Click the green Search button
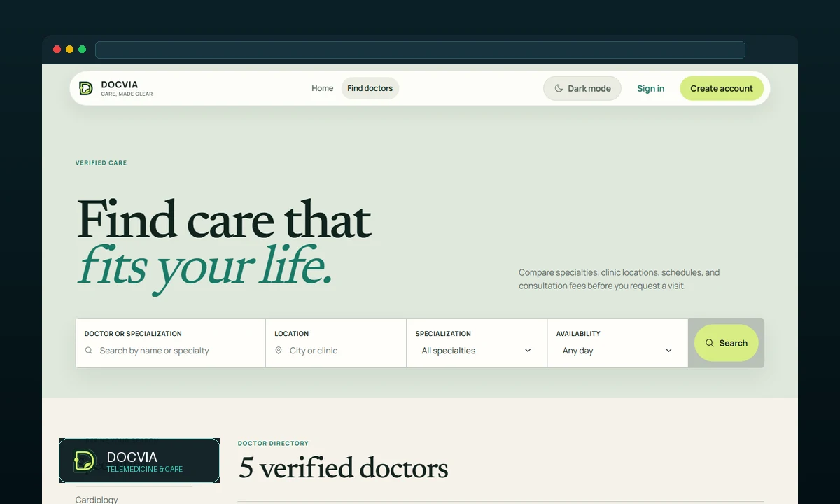Image resolution: width=840 pixels, height=504 pixels. click(727, 343)
